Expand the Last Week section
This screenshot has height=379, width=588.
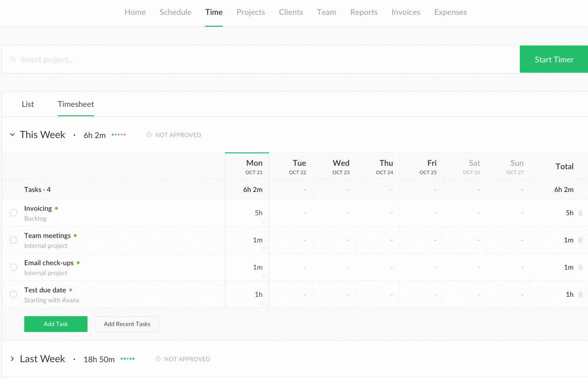click(12, 359)
